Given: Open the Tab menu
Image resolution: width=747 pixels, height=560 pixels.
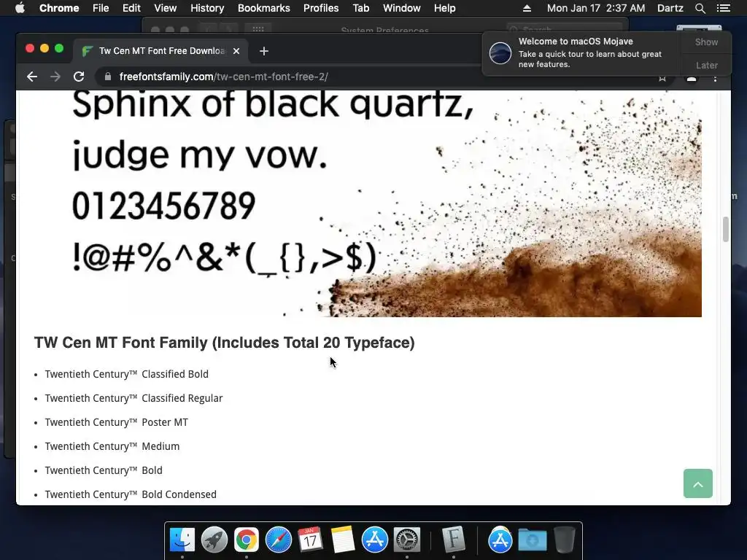Looking at the screenshot, I should point(360,8).
